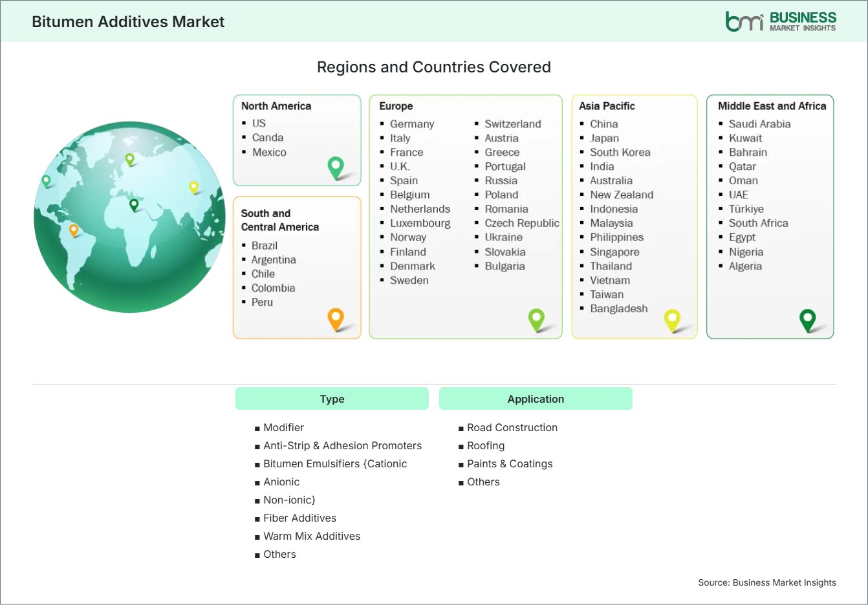868x605 pixels.
Task: Click the South and Central America heading
Action: [x=280, y=220]
